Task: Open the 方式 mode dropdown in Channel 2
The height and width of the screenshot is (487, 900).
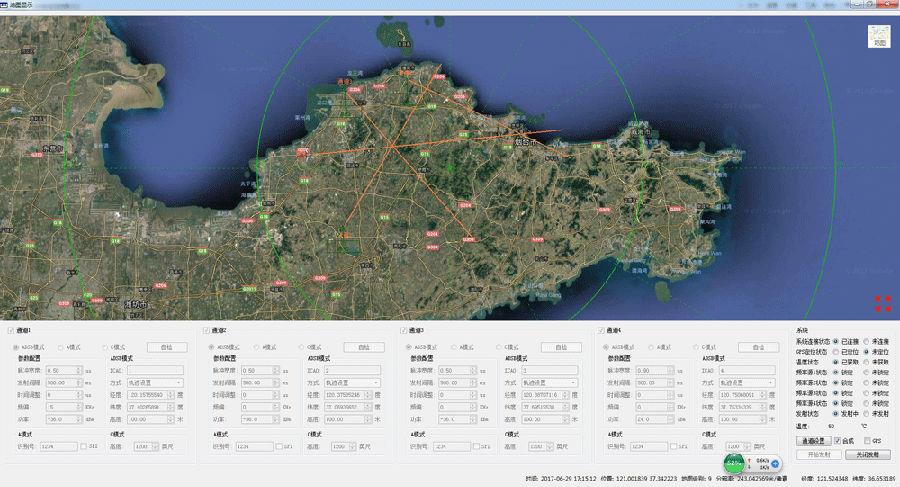Action: [x=352, y=382]
